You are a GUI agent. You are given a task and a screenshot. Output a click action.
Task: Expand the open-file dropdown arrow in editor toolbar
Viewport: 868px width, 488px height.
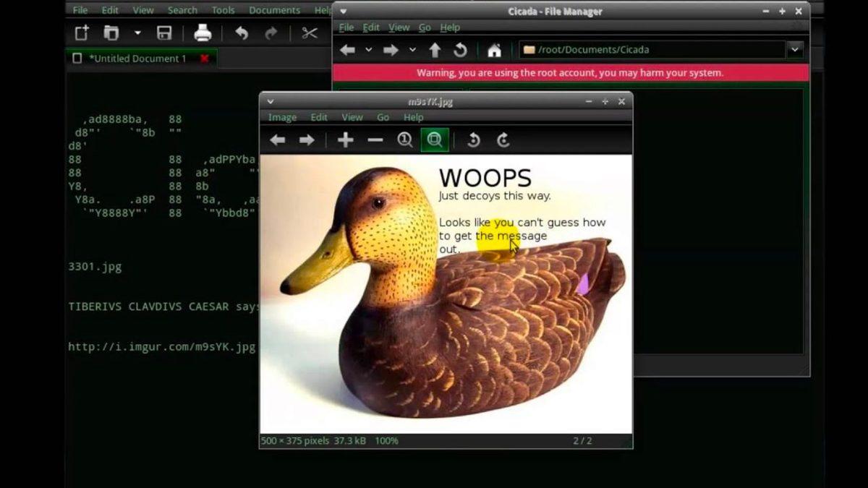tap(137, 33)
